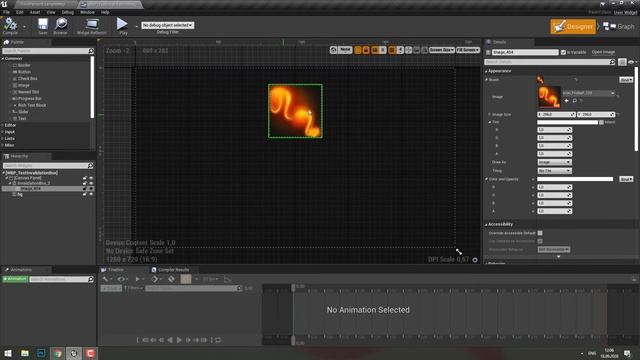
Task: Click the Tint color swatch
Action: point(567,122)
